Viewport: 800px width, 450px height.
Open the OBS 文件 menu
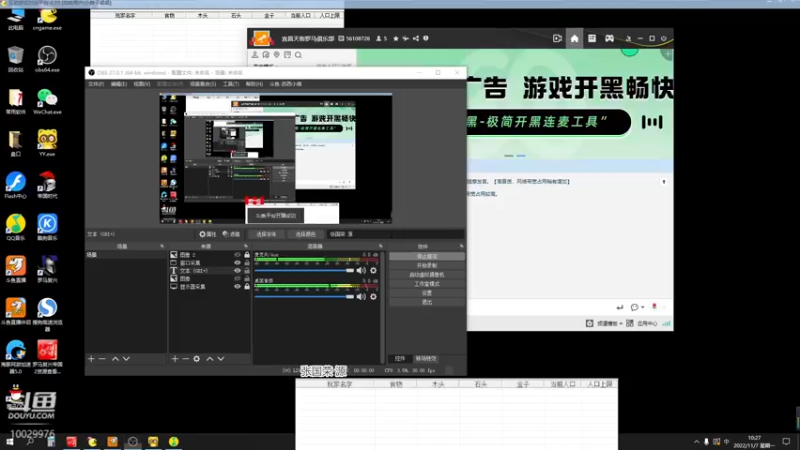click(x=95, y=84)
